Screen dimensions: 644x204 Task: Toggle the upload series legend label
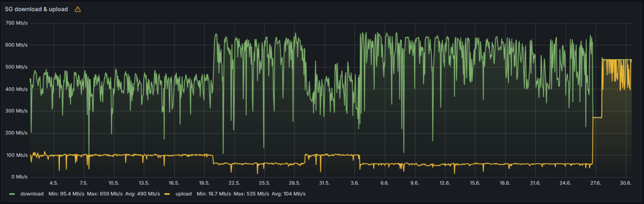tap(183, 194)
